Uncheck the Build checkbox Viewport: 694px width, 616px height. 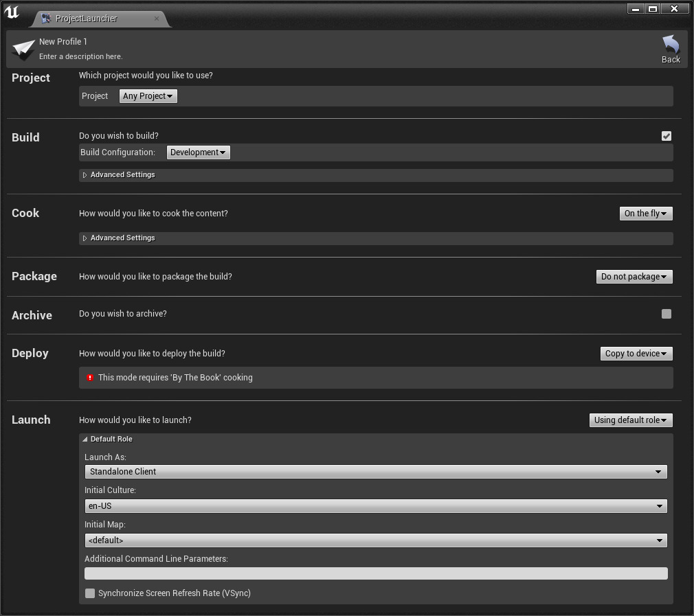666,136
